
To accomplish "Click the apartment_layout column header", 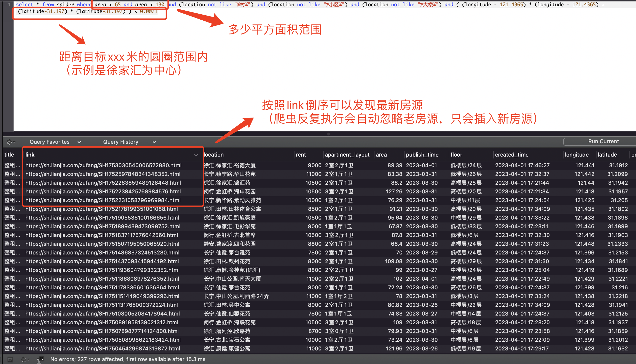I will [347, 155].
